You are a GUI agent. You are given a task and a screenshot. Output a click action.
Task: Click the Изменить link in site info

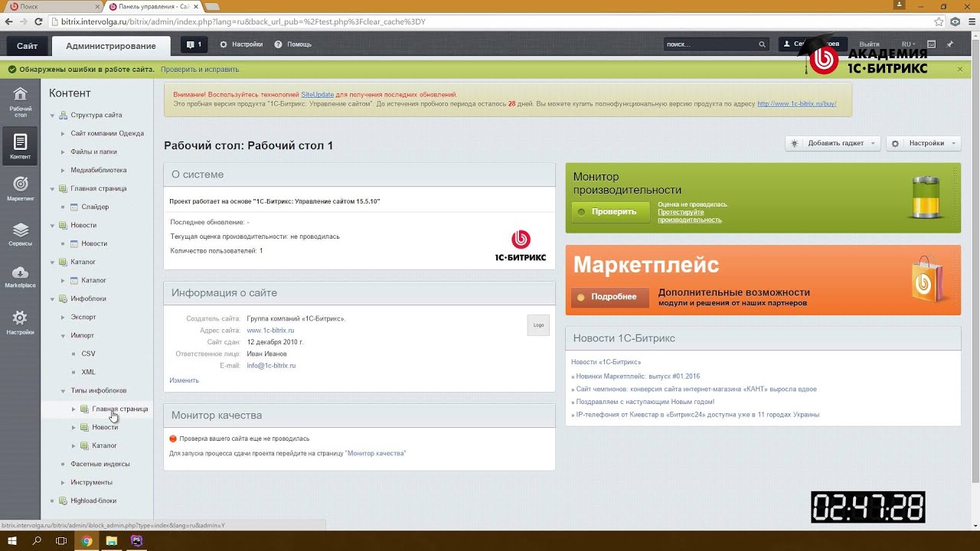[184, 380]
